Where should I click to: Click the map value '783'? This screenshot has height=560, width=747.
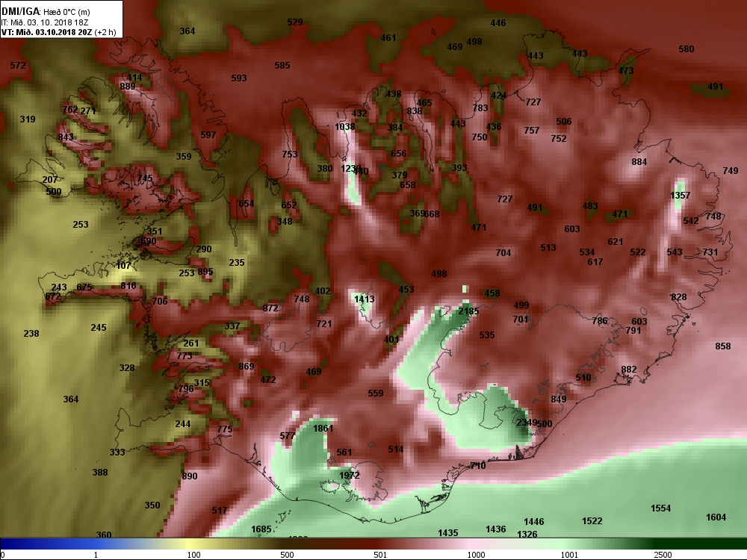pos(480,108)
